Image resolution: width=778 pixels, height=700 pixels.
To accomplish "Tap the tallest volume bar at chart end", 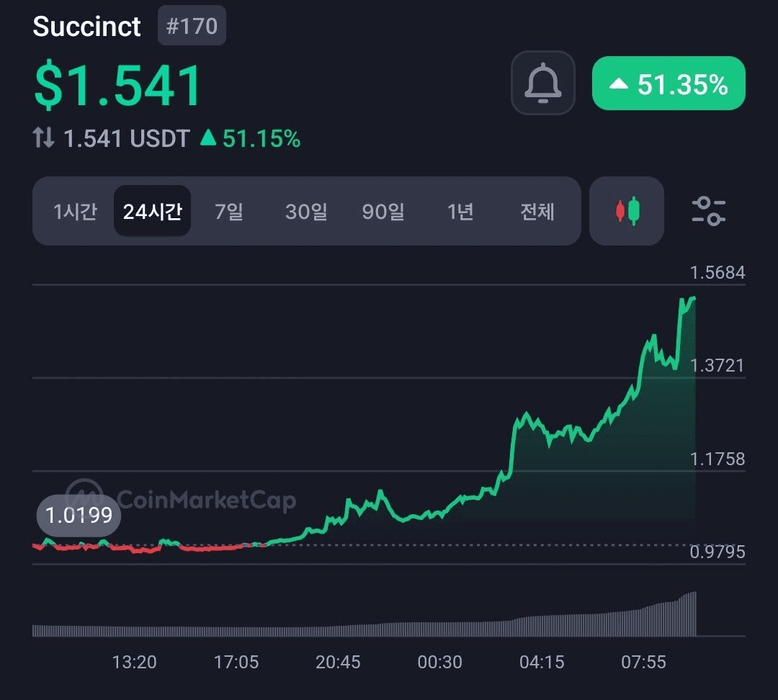I will [x=694, y=614].
